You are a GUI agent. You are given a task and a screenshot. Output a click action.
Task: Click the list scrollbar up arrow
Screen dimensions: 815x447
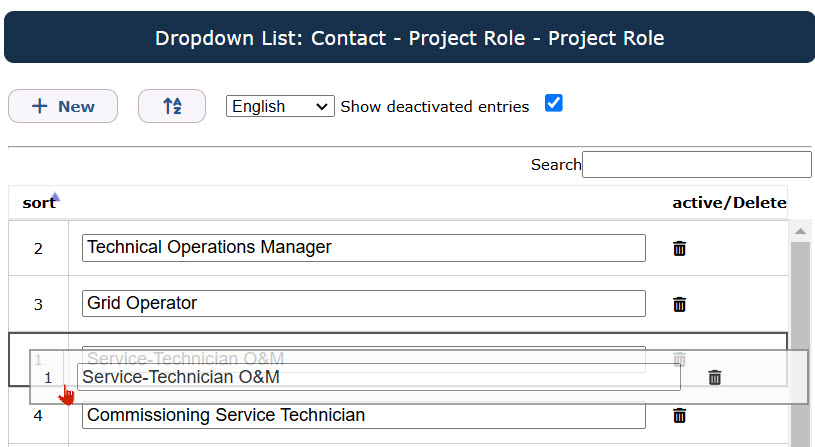[800, 231]
